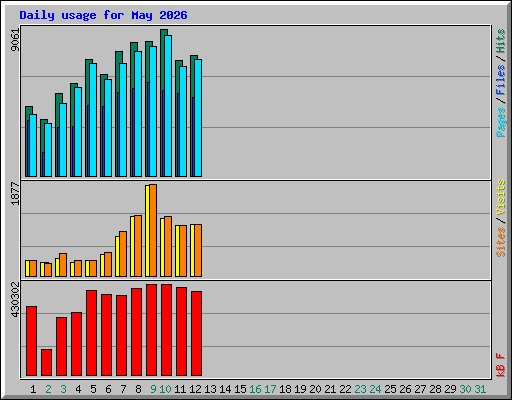This screenshot has width=512, height=400.
Task: Click the 1877 axis value label
Action: click(15, 193)
